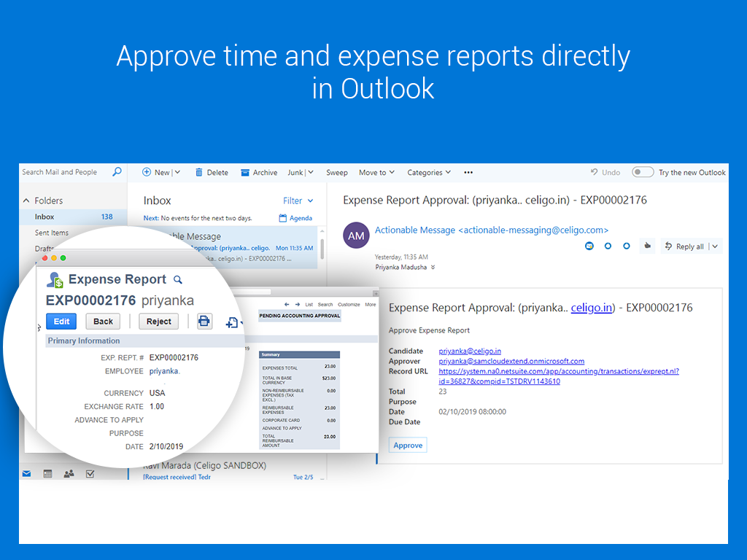Screen dimensions: 747x560
Task: Switch to Mail with the envelope icon
Action: [27, 474]
